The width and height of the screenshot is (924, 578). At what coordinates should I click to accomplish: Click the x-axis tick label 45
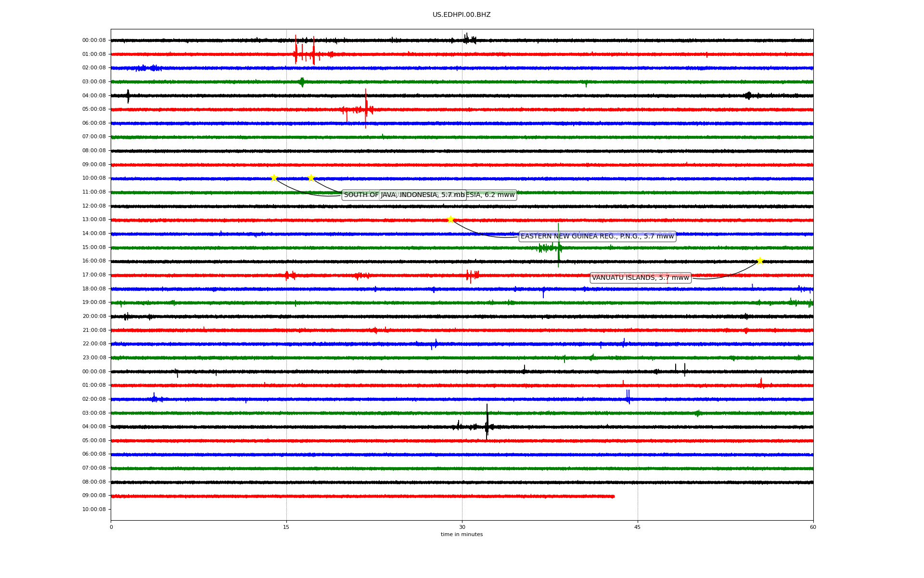click(x=638, y=527)
